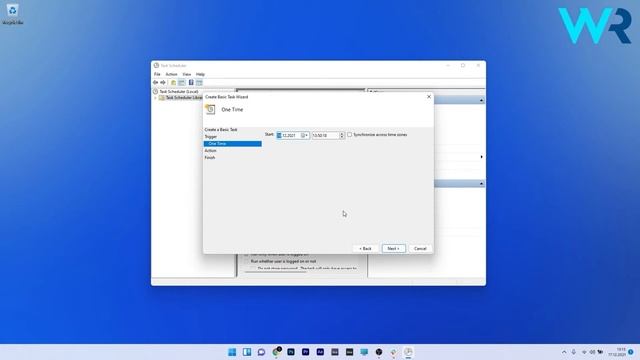The height and width of the screenshot is (360, 640).
Task: Open the Windows Start menu
Action: click(232, 352)
